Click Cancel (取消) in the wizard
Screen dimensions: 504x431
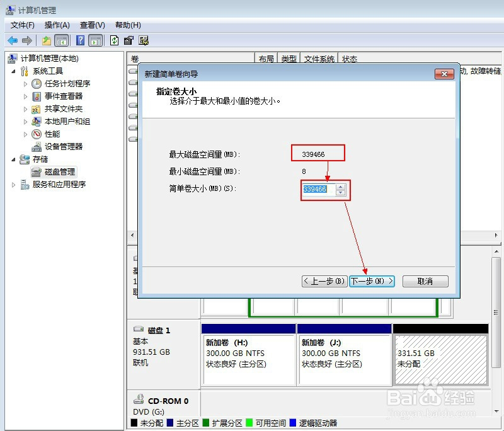pyautogui.click(x=425, y=281)
